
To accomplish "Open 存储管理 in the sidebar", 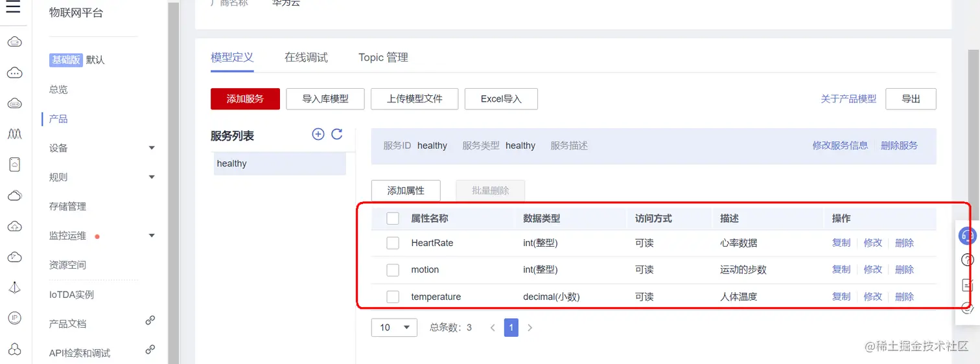I will tap(67, 206).
